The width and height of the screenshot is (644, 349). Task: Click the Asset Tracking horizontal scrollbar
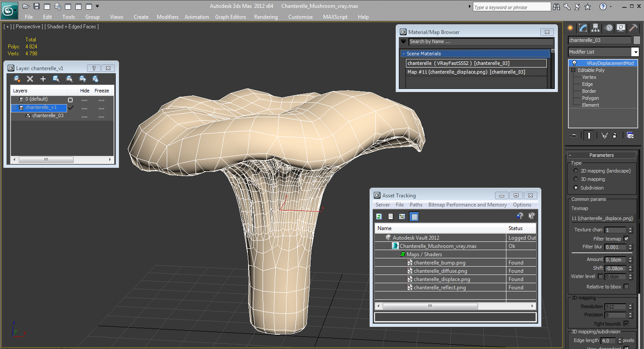tap(455, 306)
